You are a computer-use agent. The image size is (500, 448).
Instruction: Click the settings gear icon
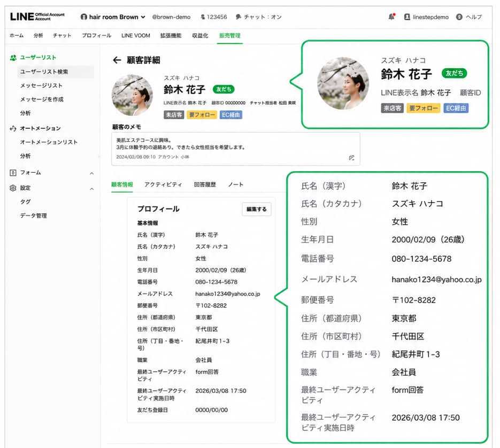click(x=13, y=188)
